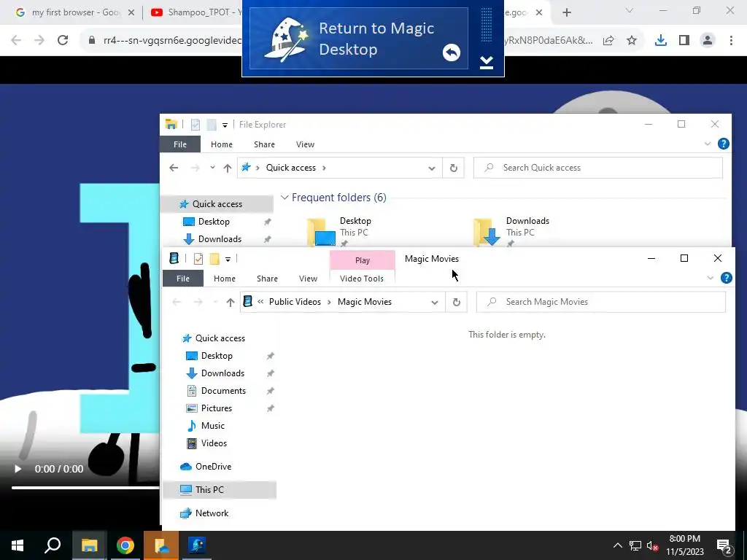The image size is (747, 560).
Task: Select the pink Play contextual tab
Action: (x=363, y=260)
